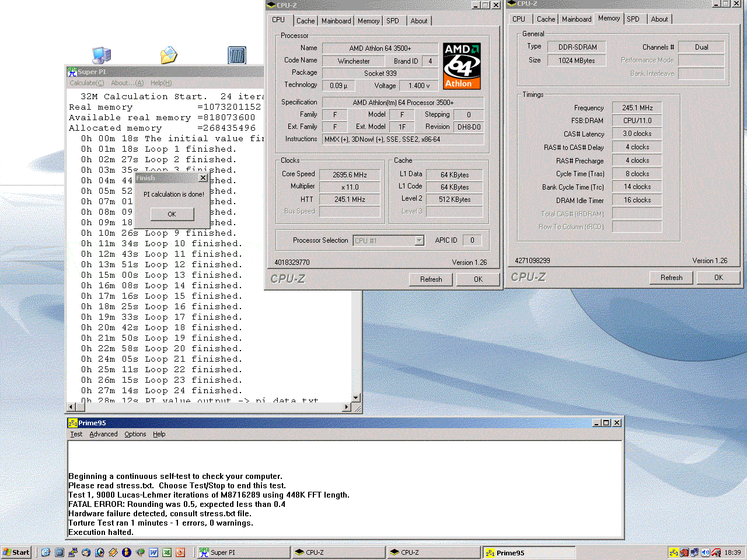
Task: Open the Options menu in Prime95
Action: point(135,434)
